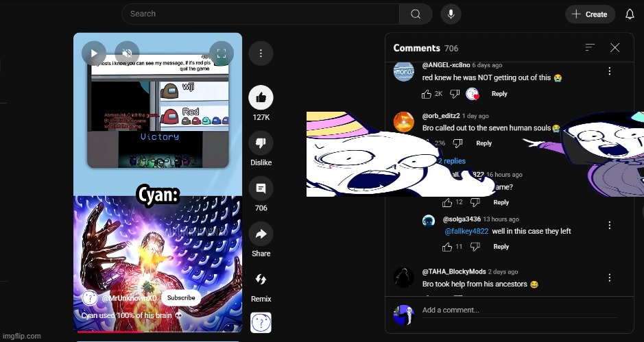The width and height of the screenshot is (644, 342).
Task: Open comments via the comment icon
Action: point(261,188)
